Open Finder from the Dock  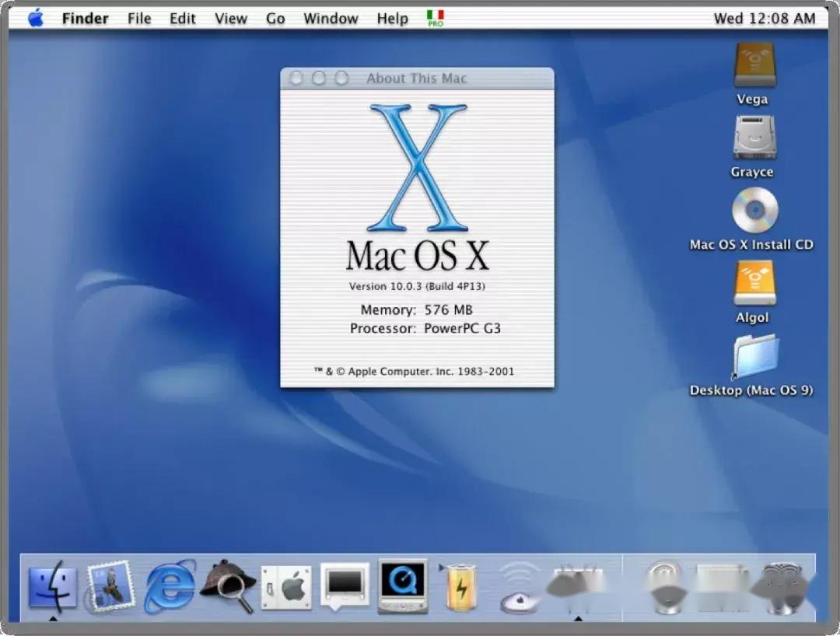coord(53,587)
